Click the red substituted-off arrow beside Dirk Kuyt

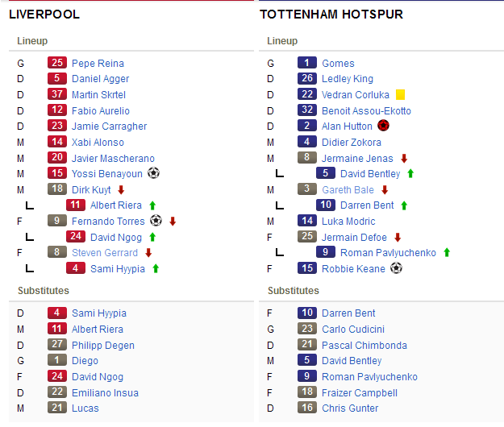(121, 190)
